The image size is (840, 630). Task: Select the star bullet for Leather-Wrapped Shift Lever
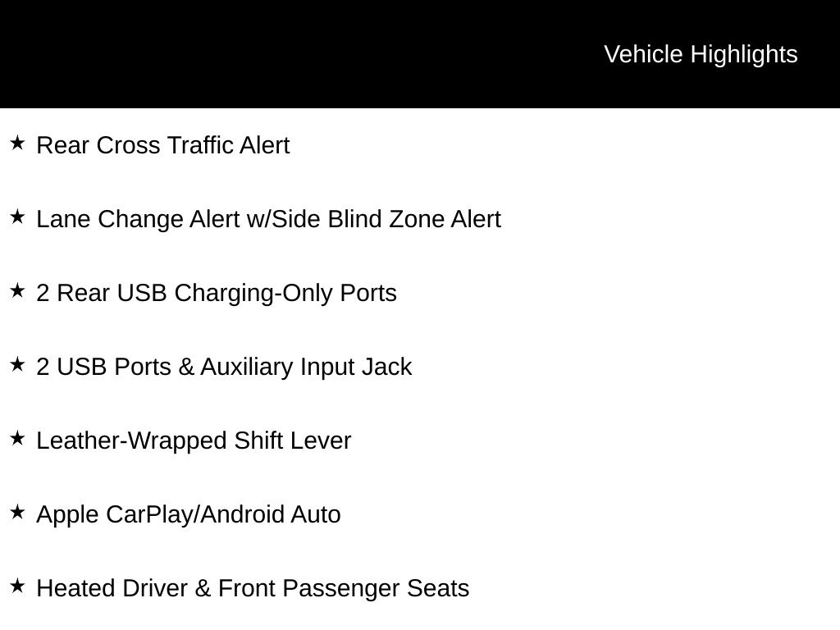pyautogui.click(x=17, y=439)
